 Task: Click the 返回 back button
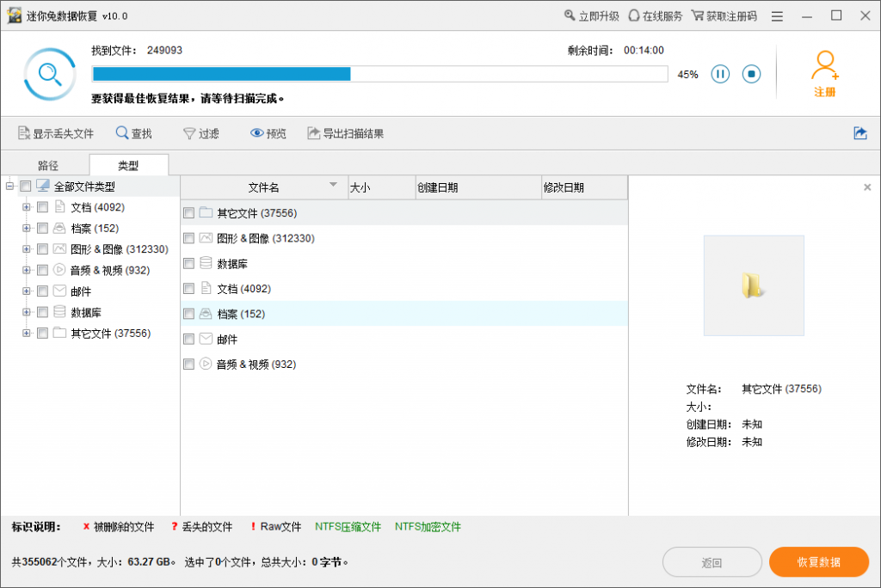pos(712,562)
